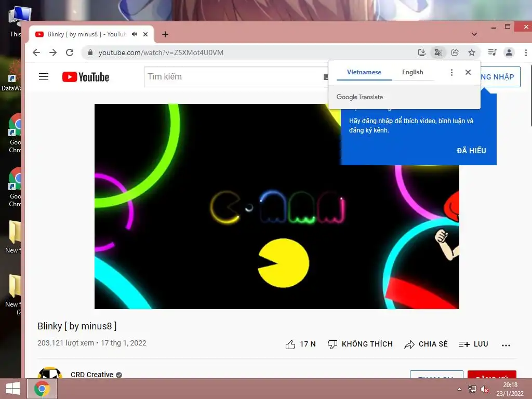
Task: Click the ĐĂNG NHẬP sign-in button
Action: 500,77
